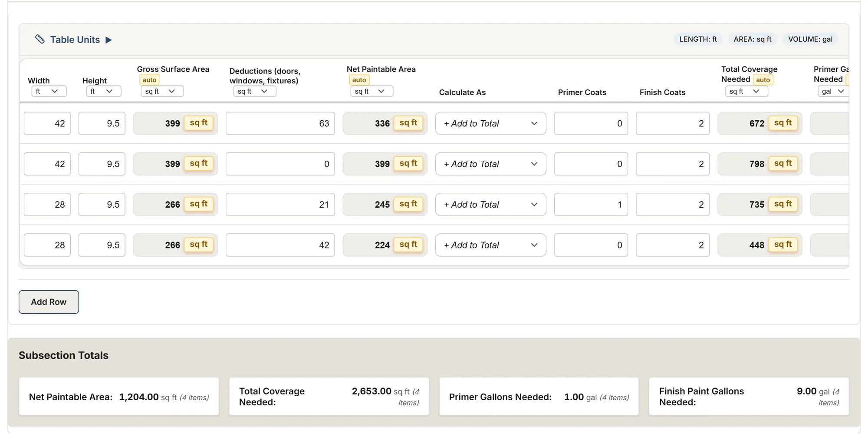Open first row's Calculate As dropdown

pos(491,123)
